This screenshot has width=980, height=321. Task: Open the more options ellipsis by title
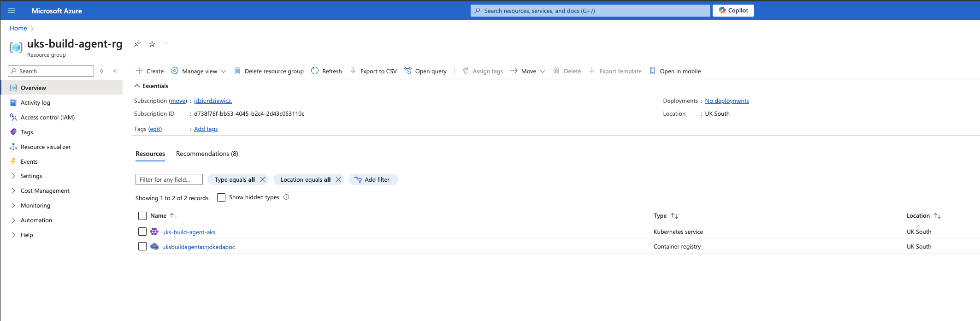(167, 44)
